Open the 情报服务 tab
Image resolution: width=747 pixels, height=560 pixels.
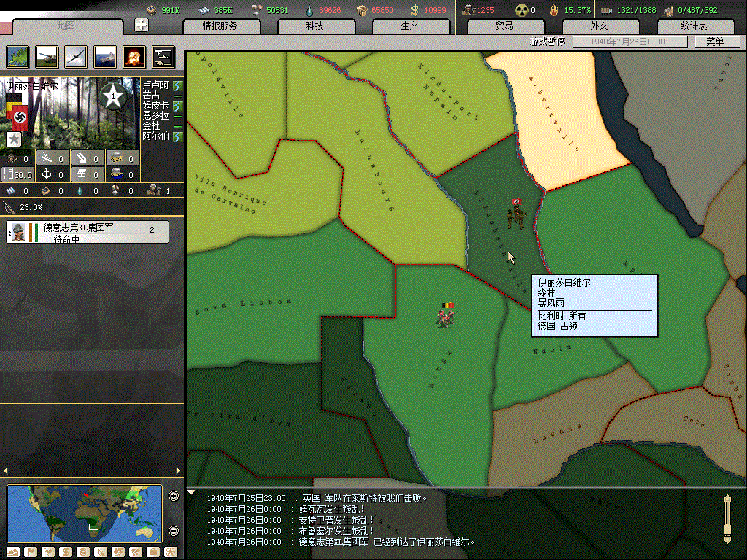220,26
